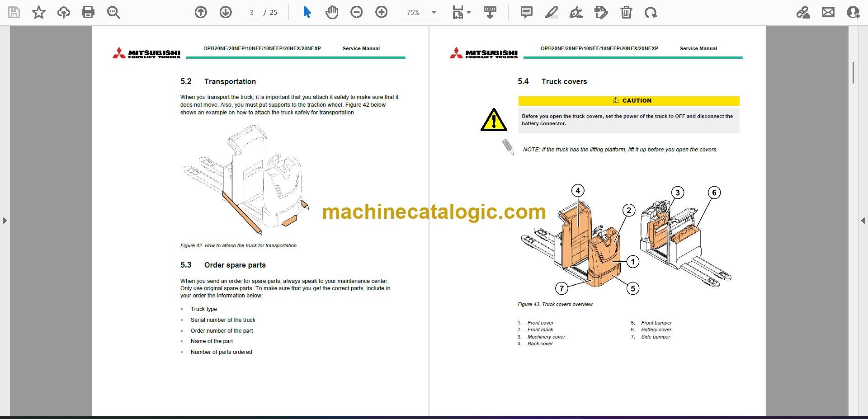Switch to the hand pan tool
Image resolution: width=868 pixels, height=419 pixels.
[332, 12]
